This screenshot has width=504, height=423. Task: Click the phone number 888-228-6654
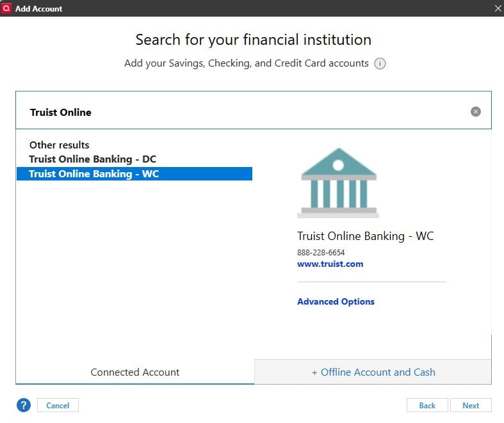(321, 253)
